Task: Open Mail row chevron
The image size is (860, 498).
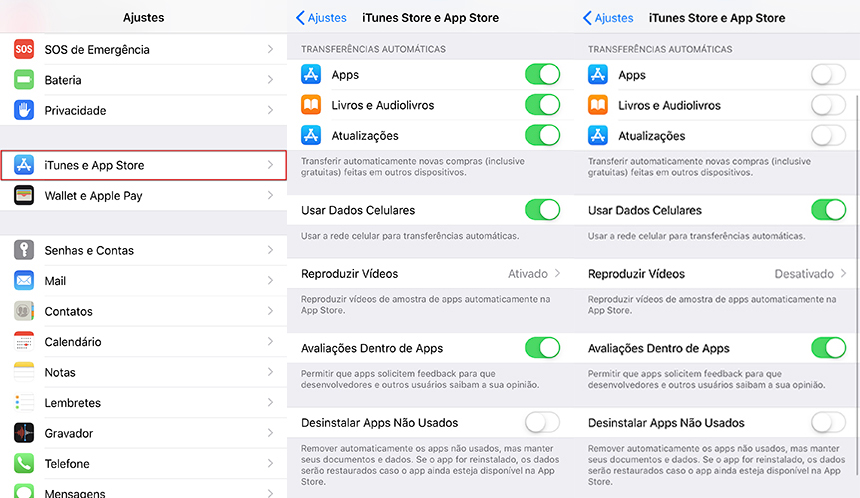Action: click(x=270, y=281)
